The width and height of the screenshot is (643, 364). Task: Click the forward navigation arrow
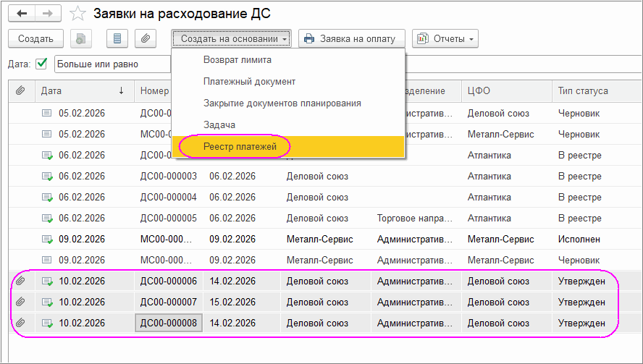coord(48,14)
